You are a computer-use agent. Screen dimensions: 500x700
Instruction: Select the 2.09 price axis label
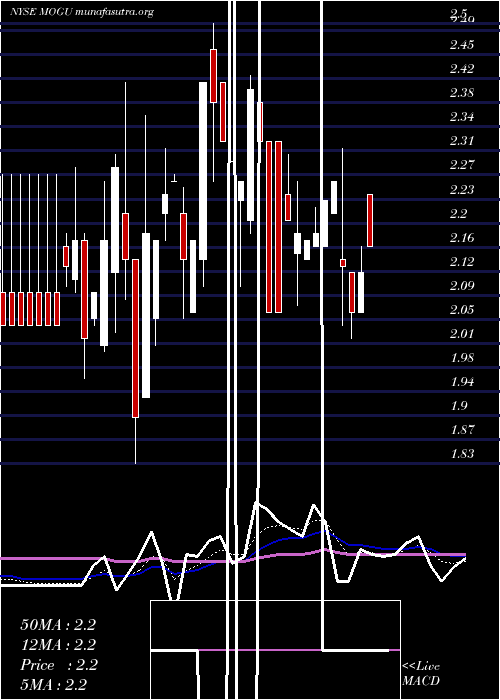462,286
